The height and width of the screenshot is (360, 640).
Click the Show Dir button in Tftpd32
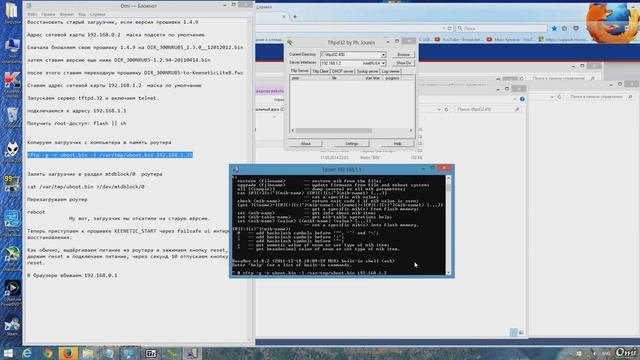[403, 63]
